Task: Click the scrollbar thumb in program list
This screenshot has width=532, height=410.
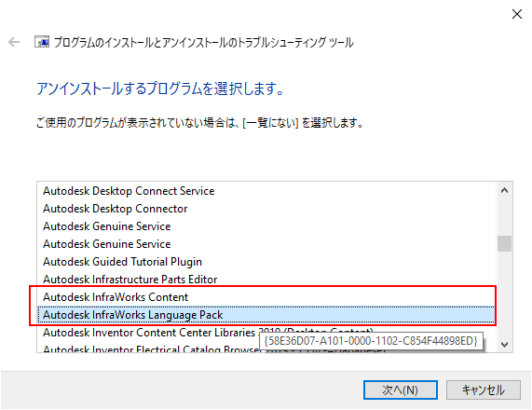Action: [505, 244]
